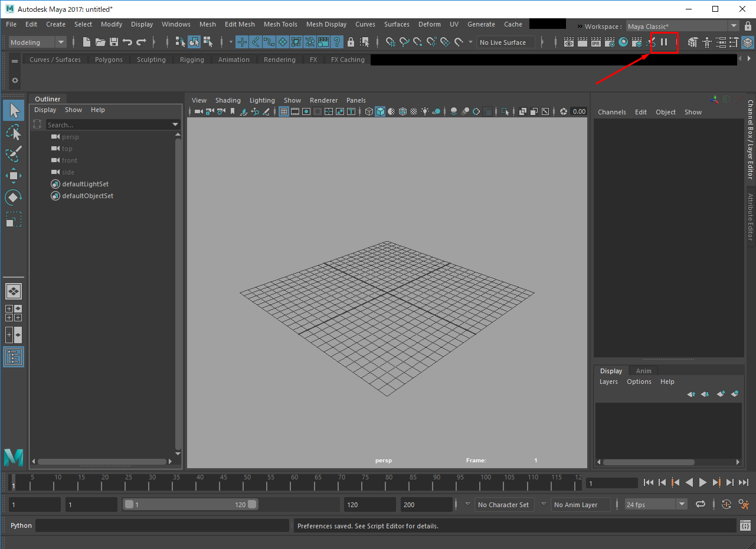
Task: Select the Paint Selection tool
Action: [x=14, y=154]
